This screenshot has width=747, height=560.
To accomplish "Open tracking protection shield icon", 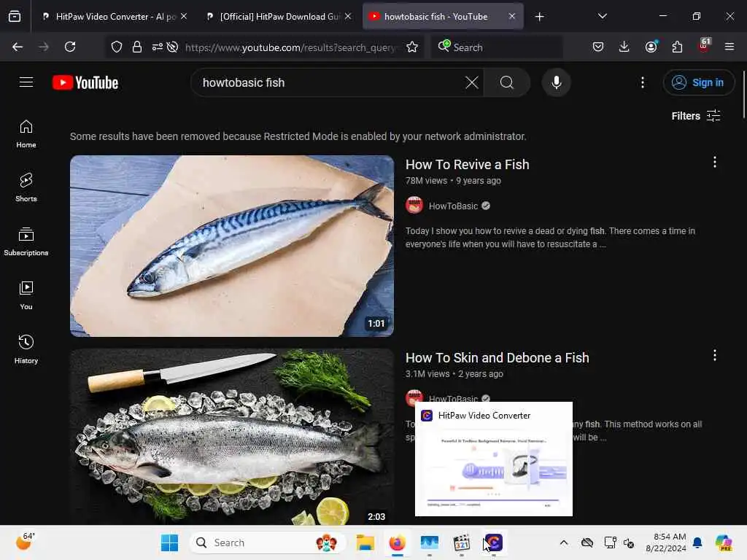I will pos(117,47).
